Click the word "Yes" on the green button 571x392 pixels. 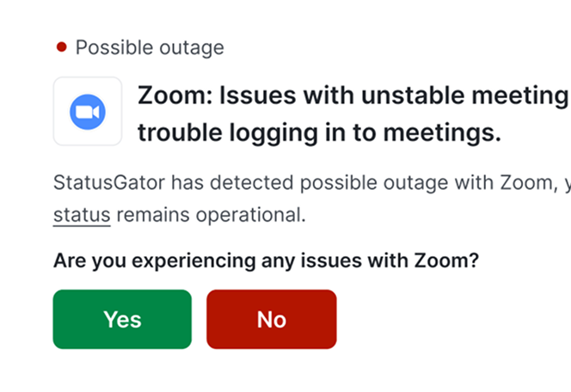(x=122, y=319)
